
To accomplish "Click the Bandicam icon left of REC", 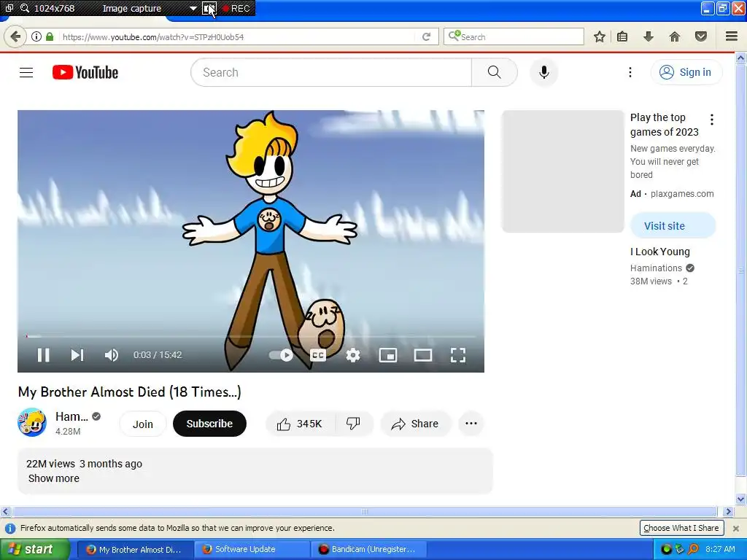I will click(209, 9).
